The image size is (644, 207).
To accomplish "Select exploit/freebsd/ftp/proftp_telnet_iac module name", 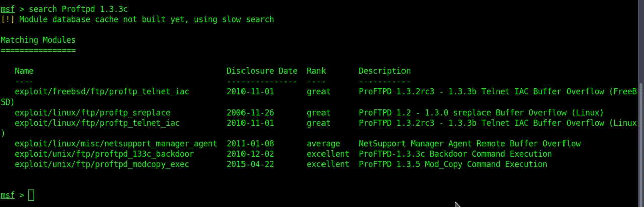I will click(x=102, y=92).
